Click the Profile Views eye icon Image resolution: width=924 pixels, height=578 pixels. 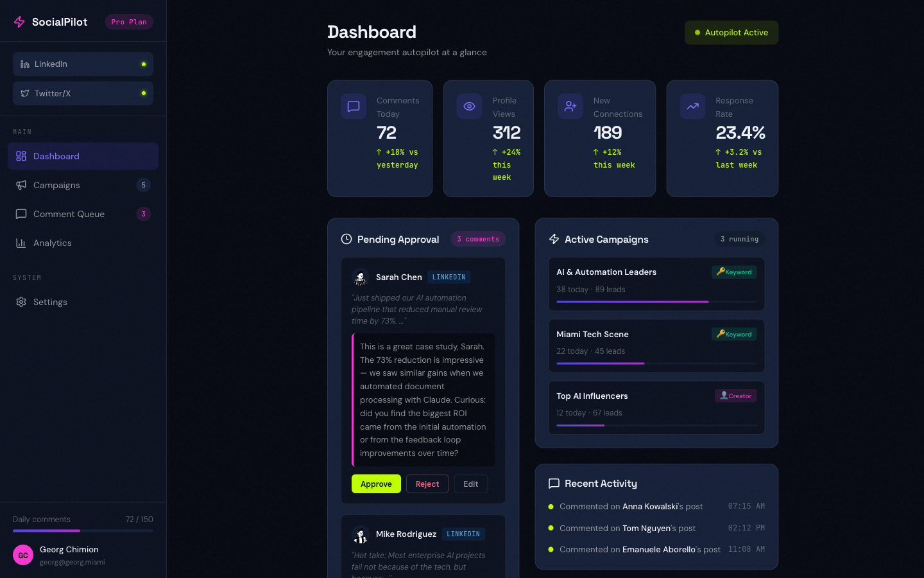469,107
